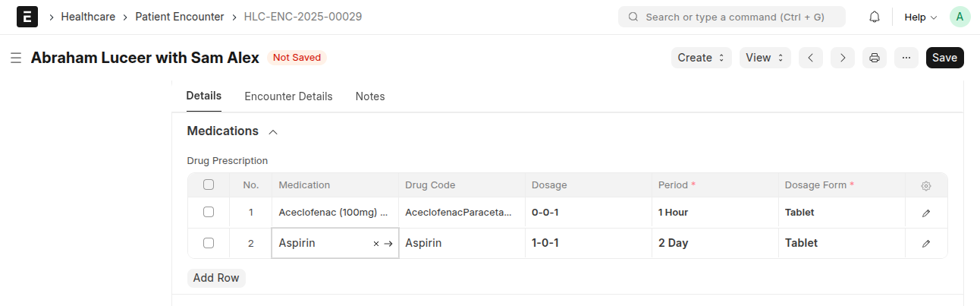Open the three-dots more options menu
980x306 pixels.
[906, 58]
